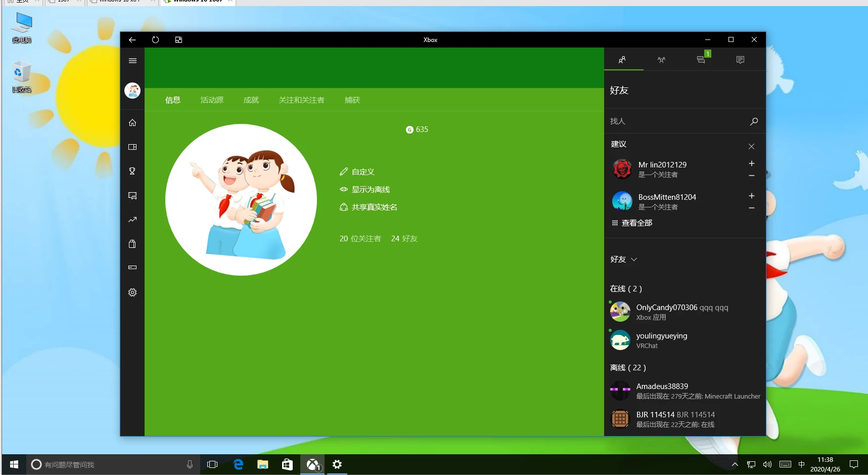Click 自定义 to customize profile
This screenshot has height=475, width=868.
pos(357,172)
